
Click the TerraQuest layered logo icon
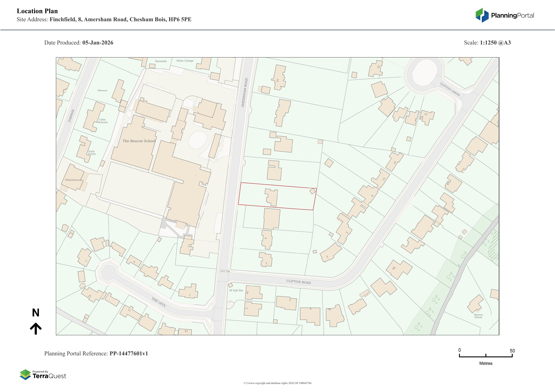25,375
